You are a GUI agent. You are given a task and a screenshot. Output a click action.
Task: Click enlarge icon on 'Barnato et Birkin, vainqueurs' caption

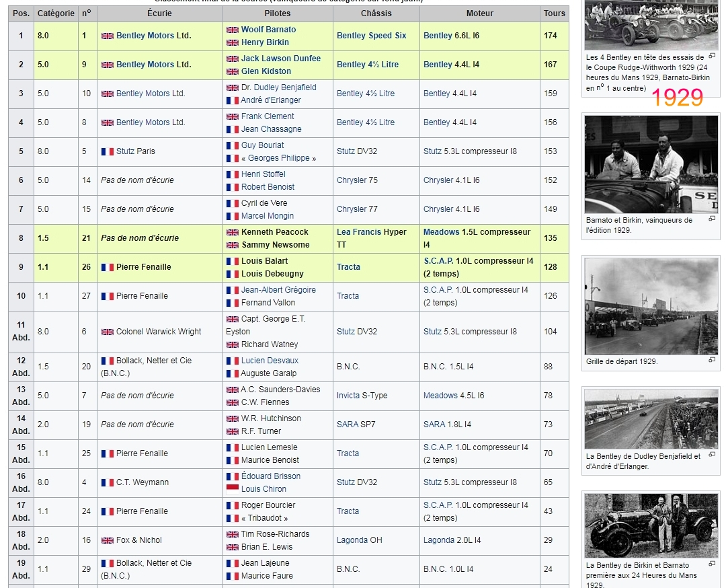click(712, 219)
